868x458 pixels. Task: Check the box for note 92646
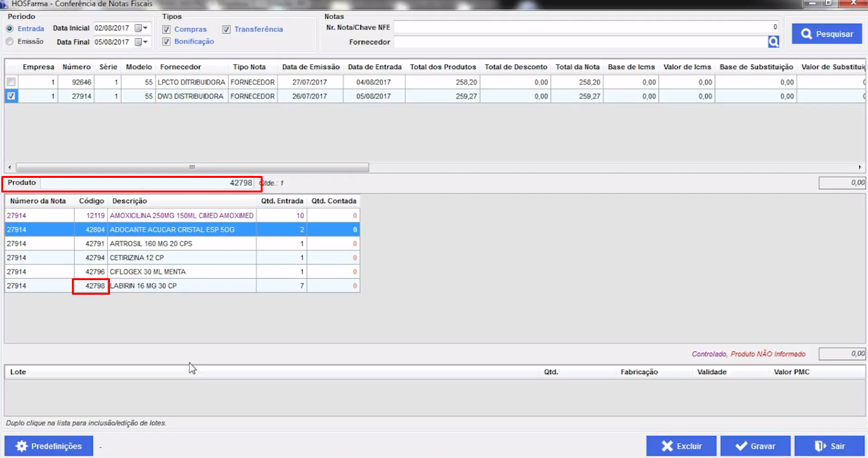pos(11,82)
